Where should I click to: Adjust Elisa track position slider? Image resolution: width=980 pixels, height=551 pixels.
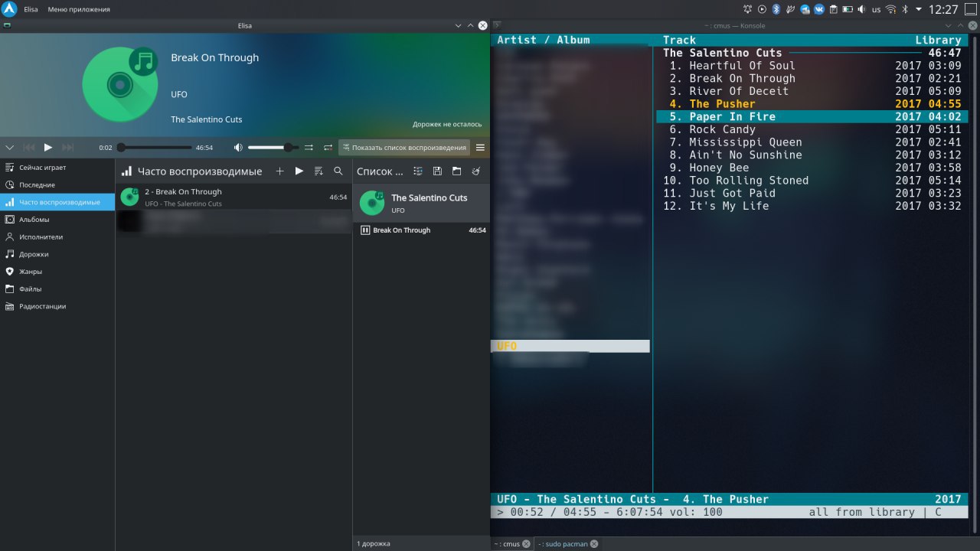[156, 147]
